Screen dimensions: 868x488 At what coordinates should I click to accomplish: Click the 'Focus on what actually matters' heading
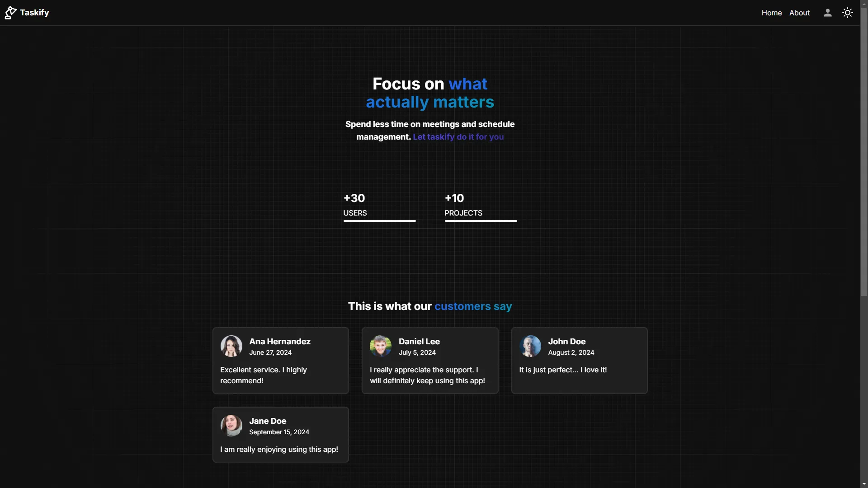[429, 93]
